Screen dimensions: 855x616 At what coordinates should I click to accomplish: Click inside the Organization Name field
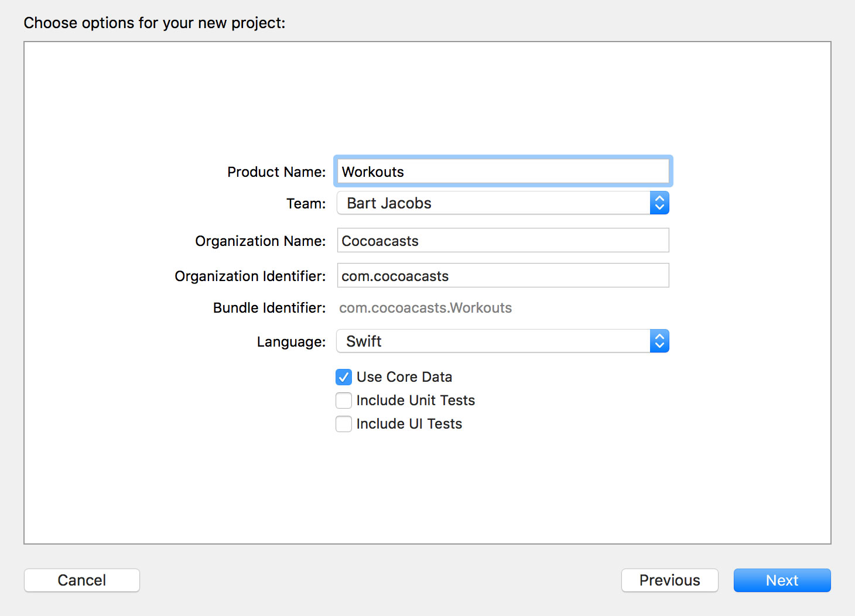click(x=502, y=240)
